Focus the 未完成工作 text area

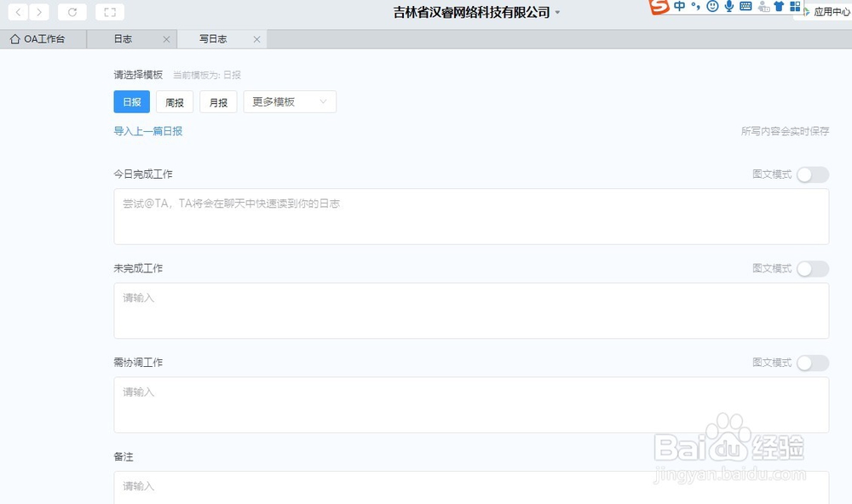pyautogui.click(x=471, y=311)
